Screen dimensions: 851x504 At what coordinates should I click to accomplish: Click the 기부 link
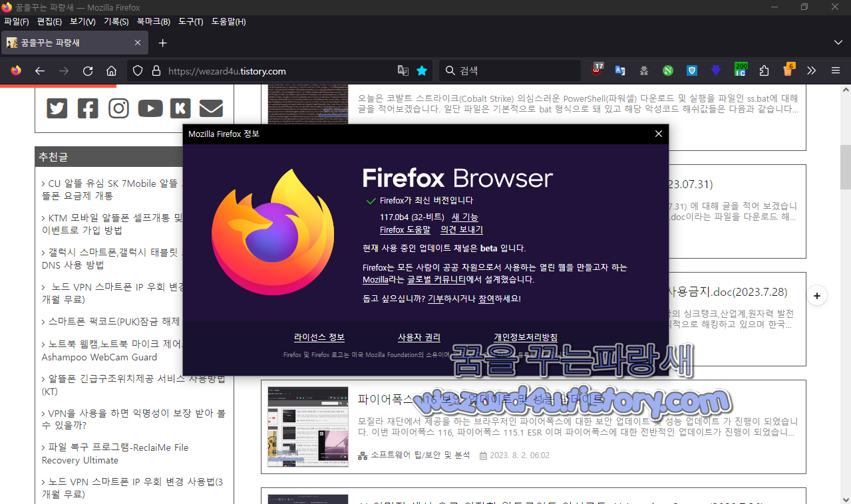point(435,299)
